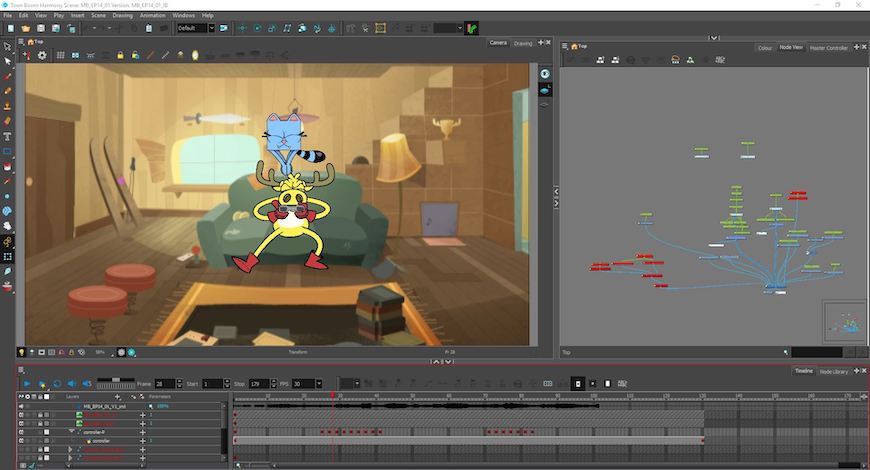
Task: Click the yellow lock icon in the Camera toolbar
Action: tap(120, 55)
